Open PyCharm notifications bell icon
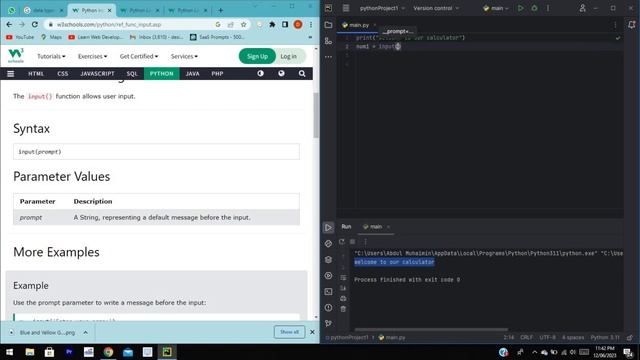 point(631,25)
